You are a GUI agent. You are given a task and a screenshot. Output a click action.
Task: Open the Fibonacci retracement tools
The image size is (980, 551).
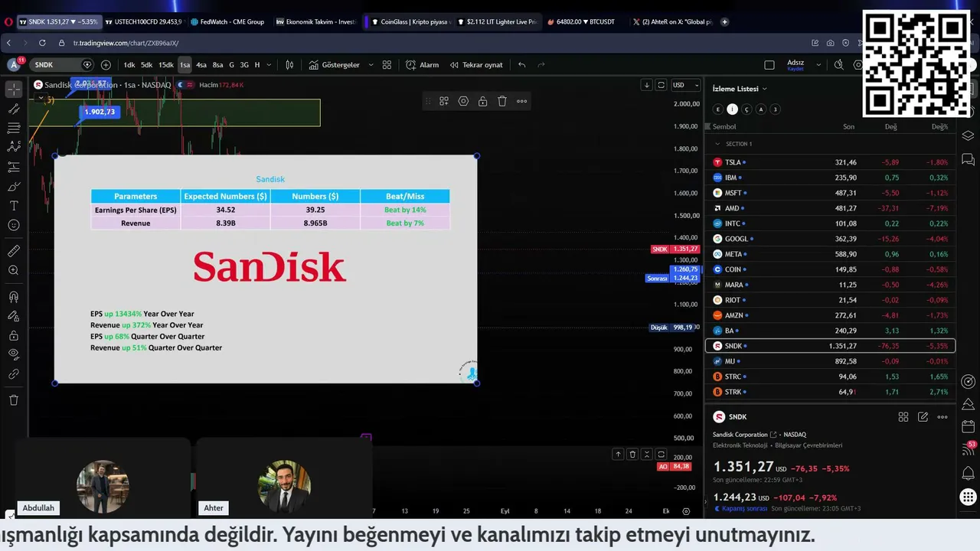14,128
